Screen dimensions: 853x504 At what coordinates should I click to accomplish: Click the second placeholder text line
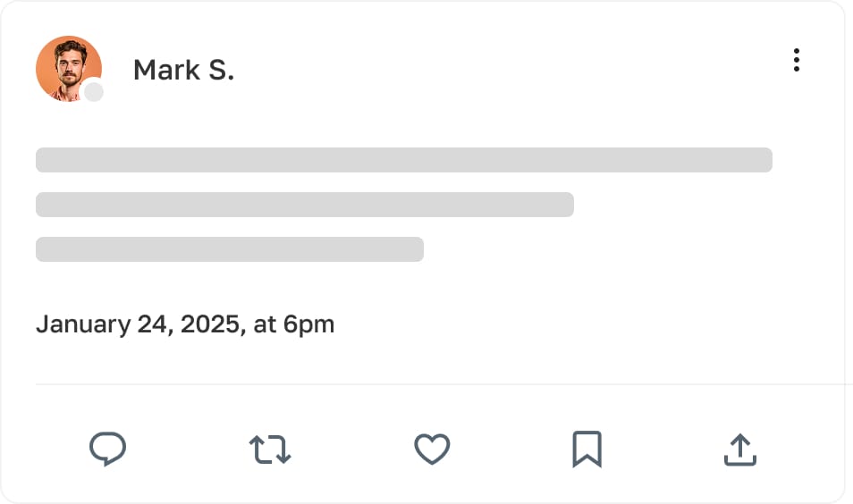pos(304,205)
